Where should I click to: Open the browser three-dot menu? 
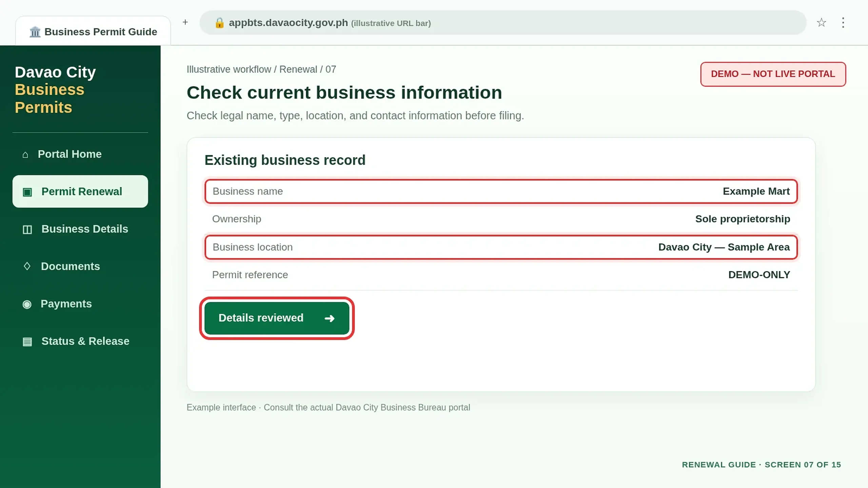click(x=843, y=23)
